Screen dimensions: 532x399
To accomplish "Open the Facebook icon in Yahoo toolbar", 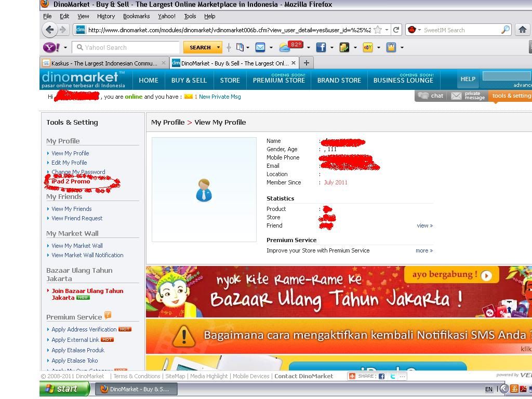I will pos(321,47).
